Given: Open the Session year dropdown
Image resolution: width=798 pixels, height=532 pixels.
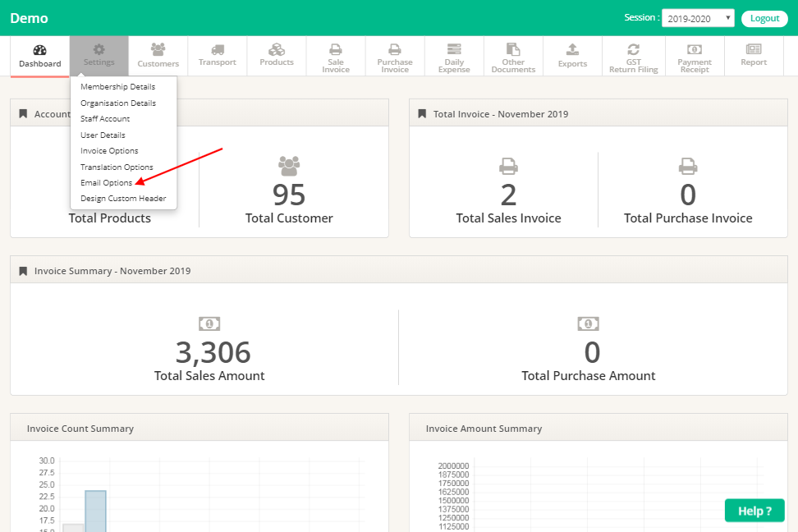Looking at the screenshot, I should 697,17.
